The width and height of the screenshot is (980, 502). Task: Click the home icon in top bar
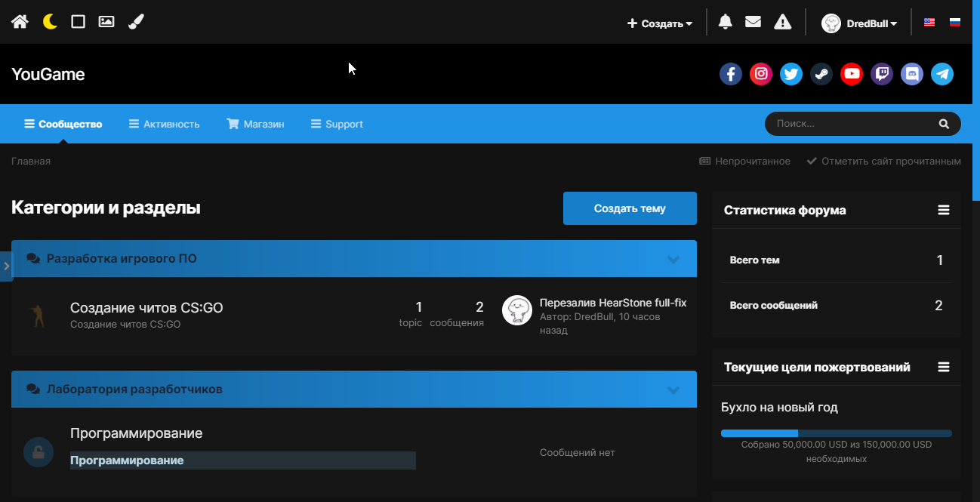click(x=20, y=22)
